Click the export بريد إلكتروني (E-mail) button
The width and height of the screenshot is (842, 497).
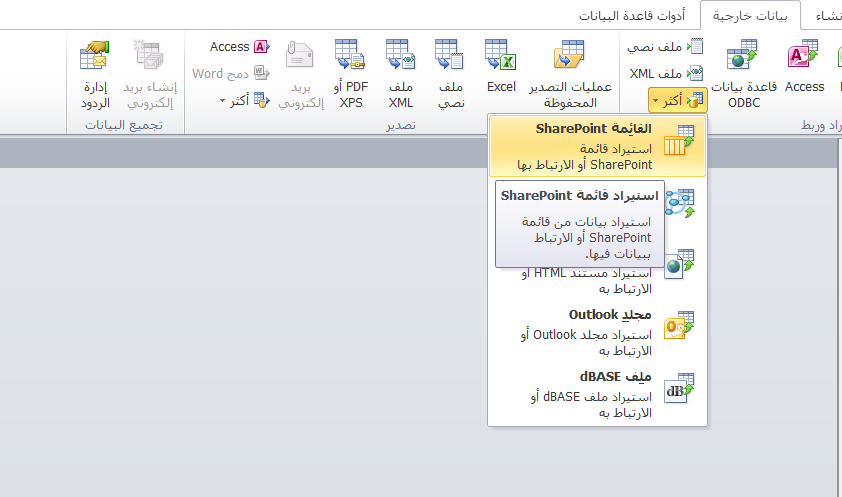point(301,74)
